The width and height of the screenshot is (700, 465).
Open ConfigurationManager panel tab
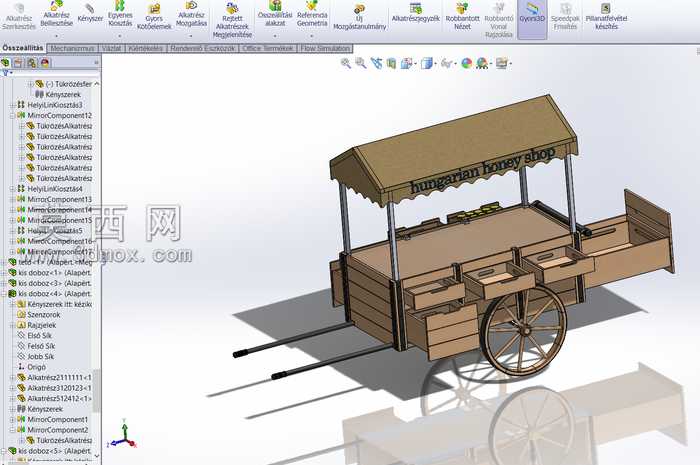[x=32, y=63]
